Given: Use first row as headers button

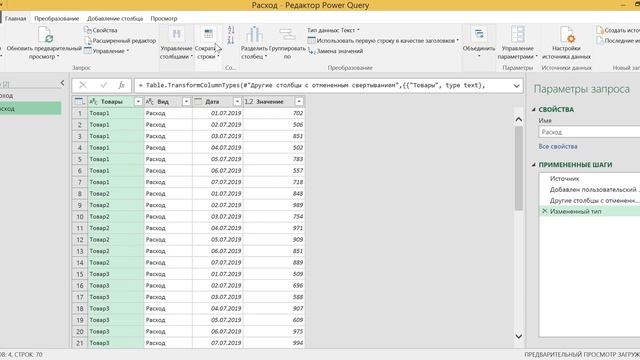Looking at the screenshot, I should click(x=383, y=40).
